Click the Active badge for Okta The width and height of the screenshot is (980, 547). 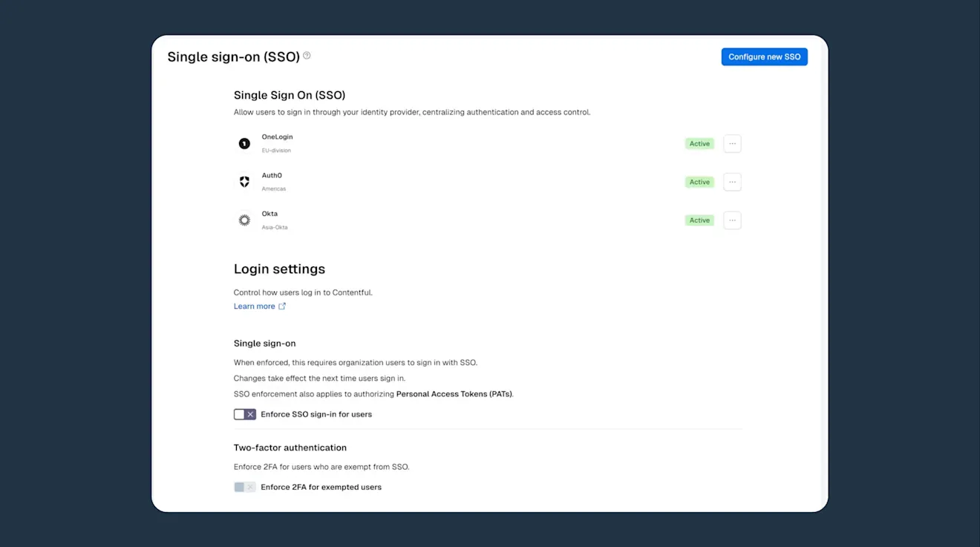[x=699, y=220]
